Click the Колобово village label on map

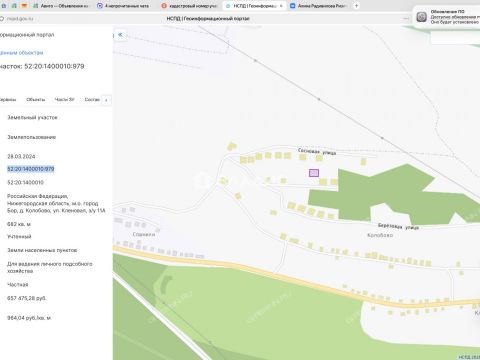click(x=380, y=235)
